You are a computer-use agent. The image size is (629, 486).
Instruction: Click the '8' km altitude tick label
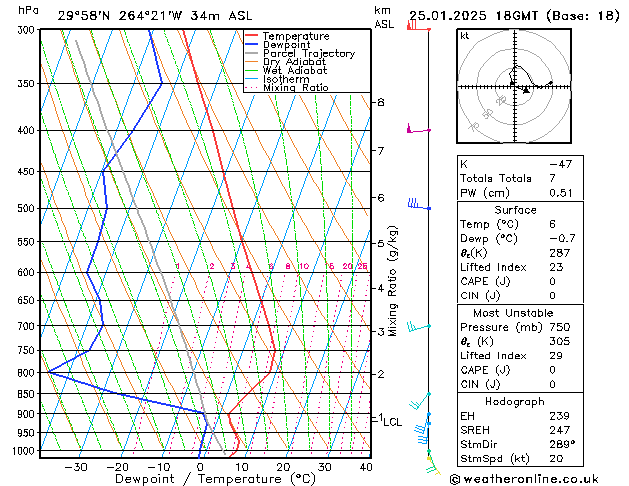pos(381,102)
